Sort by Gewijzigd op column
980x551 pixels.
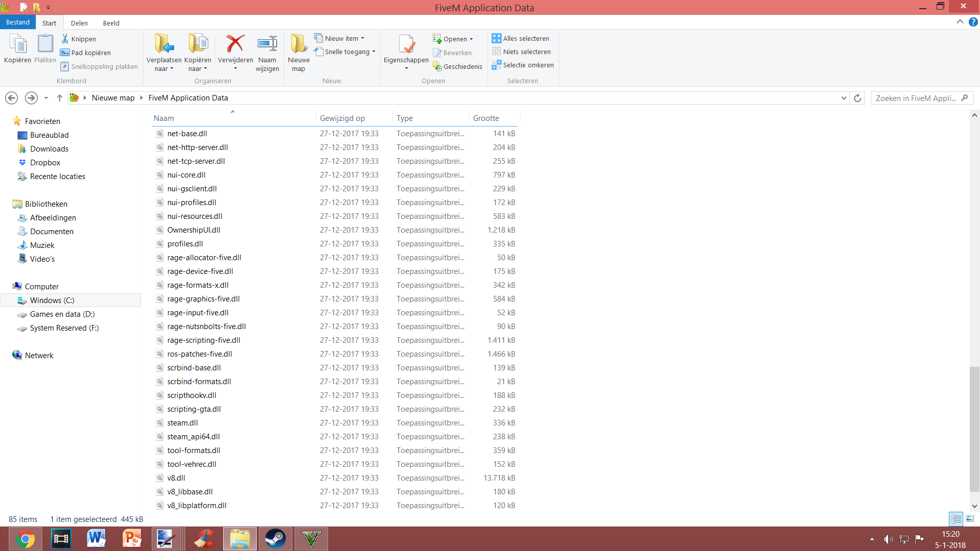(355, 118)
